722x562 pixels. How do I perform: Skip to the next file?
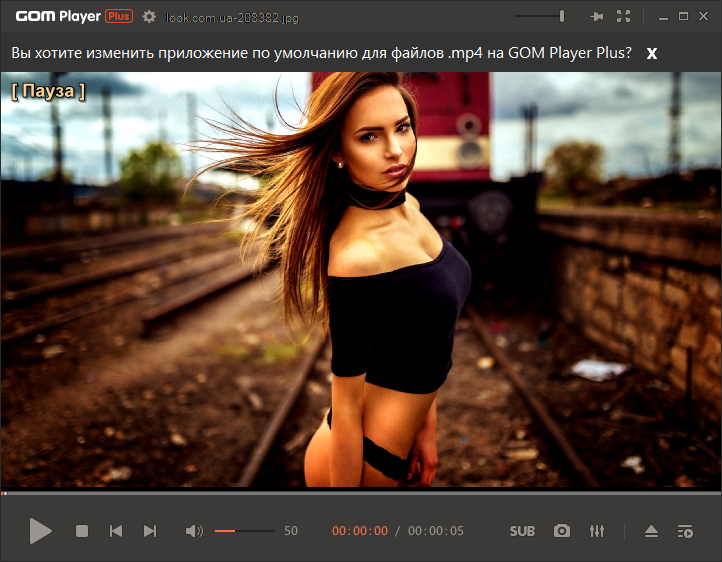pos(150,531)
